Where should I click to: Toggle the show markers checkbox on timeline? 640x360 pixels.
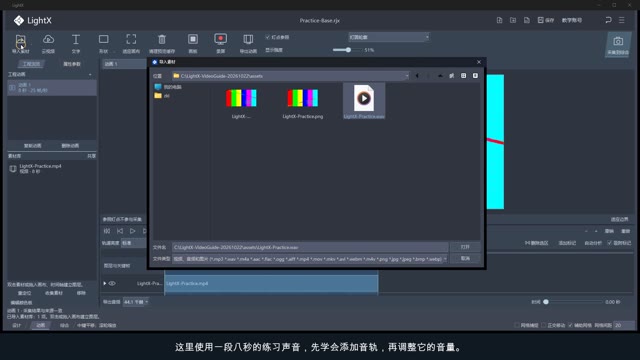(609, 243)
